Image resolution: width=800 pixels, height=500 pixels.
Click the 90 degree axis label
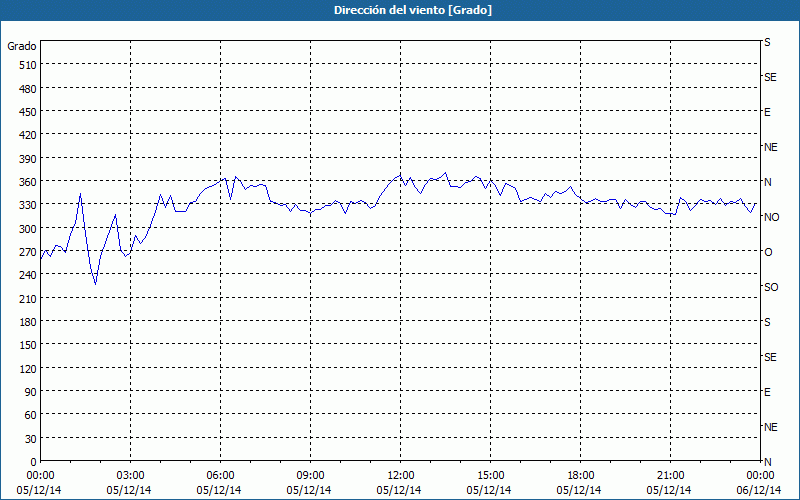[32, 392]
